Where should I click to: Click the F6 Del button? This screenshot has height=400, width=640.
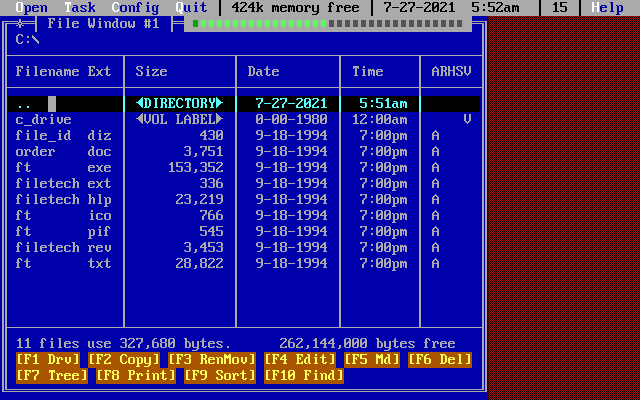439,360
